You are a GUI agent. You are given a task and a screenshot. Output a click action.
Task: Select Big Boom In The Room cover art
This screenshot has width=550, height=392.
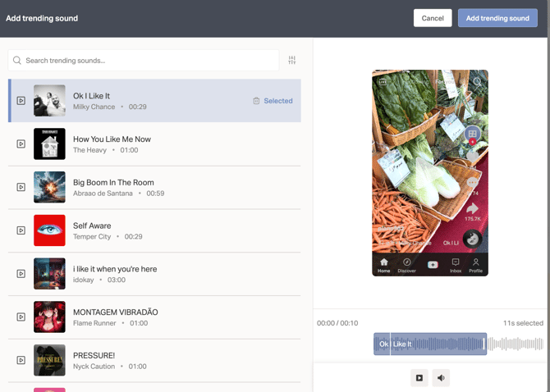(x=49, y=187)
